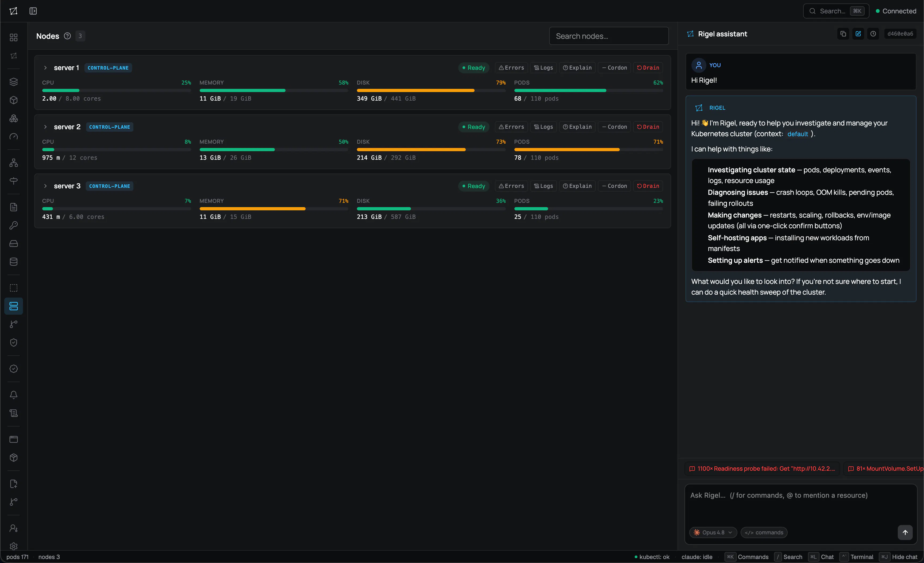The width and height of the screenshot is (924, 563).
Task: Open Commands in the bottom bar
Action: pyautogui.click(x=747, y=557)
